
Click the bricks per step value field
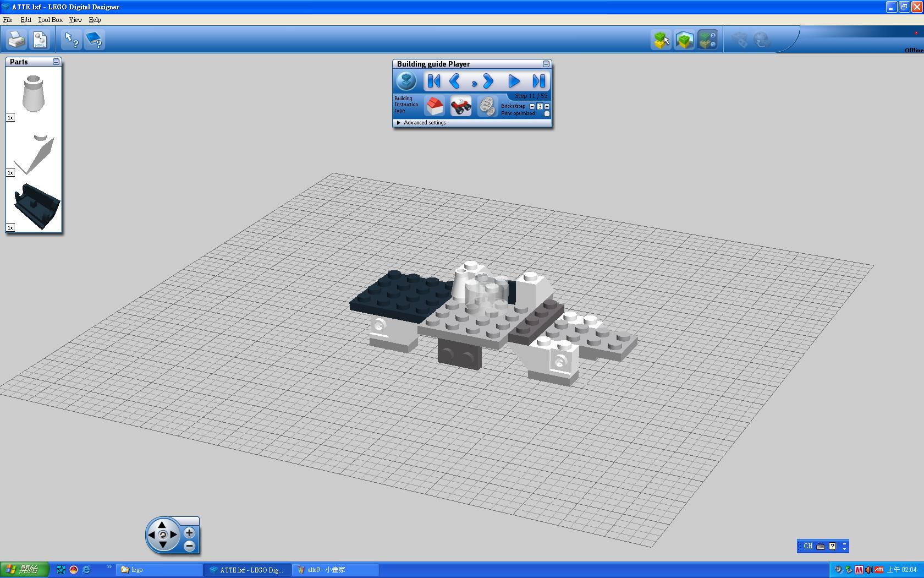540,106
